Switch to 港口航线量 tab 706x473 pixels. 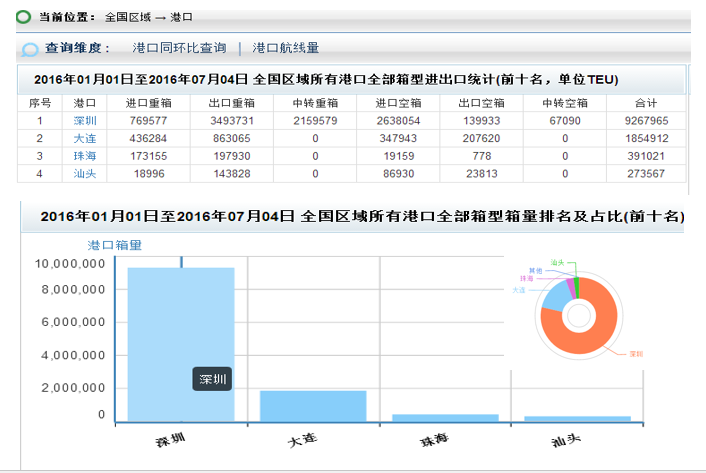286,48
